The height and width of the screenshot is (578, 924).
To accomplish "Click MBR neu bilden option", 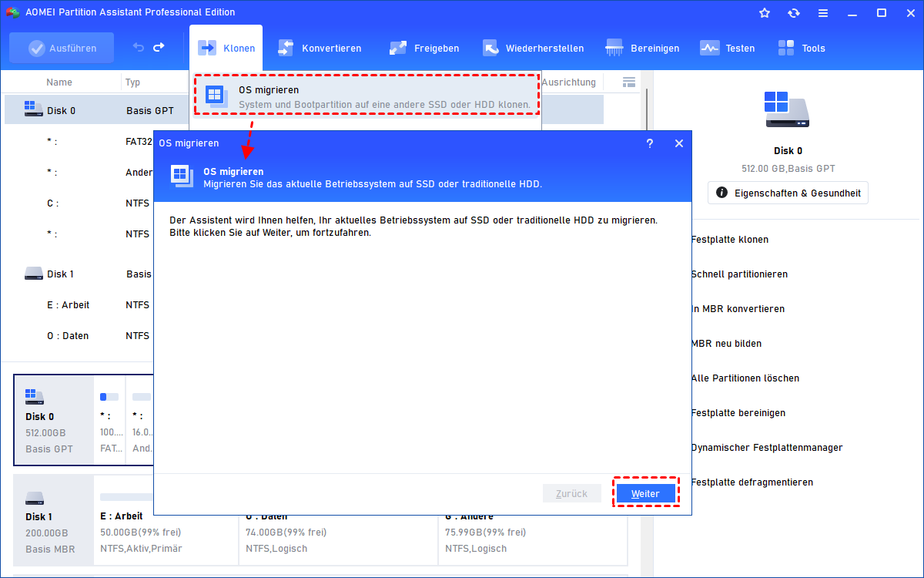I will (x=726, y=344).
